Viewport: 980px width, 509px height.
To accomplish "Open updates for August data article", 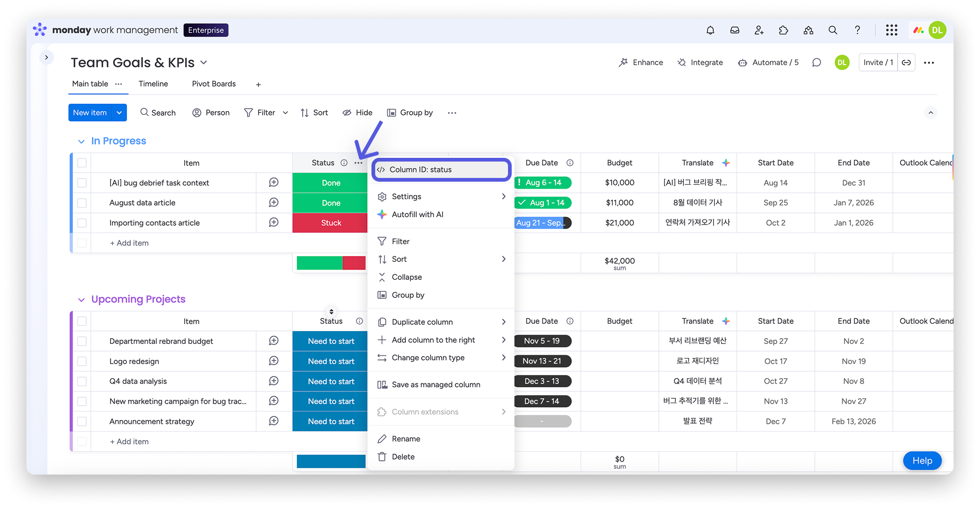I will point(274,202).
